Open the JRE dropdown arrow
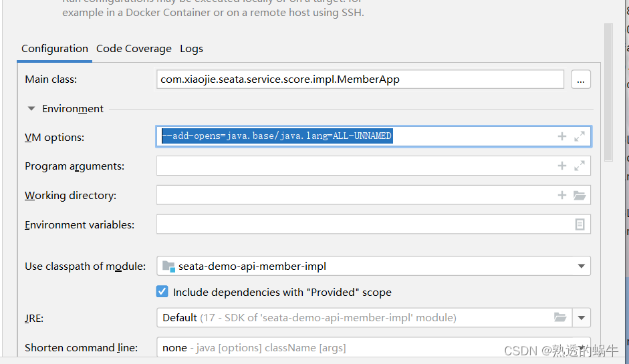Image resolution: width=629 pixels, height=364 pixels. pos(582,318)
